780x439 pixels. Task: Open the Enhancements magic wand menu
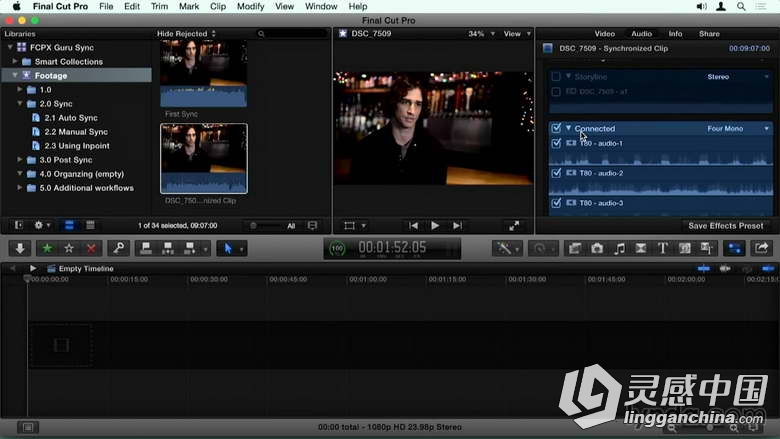507,248
